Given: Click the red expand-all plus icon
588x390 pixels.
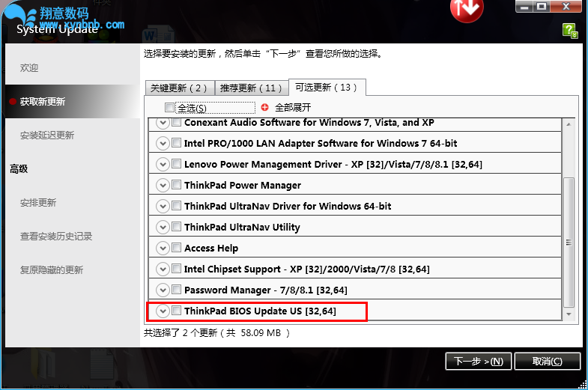Looking at the screenshot, I should (x=264, y=108).
